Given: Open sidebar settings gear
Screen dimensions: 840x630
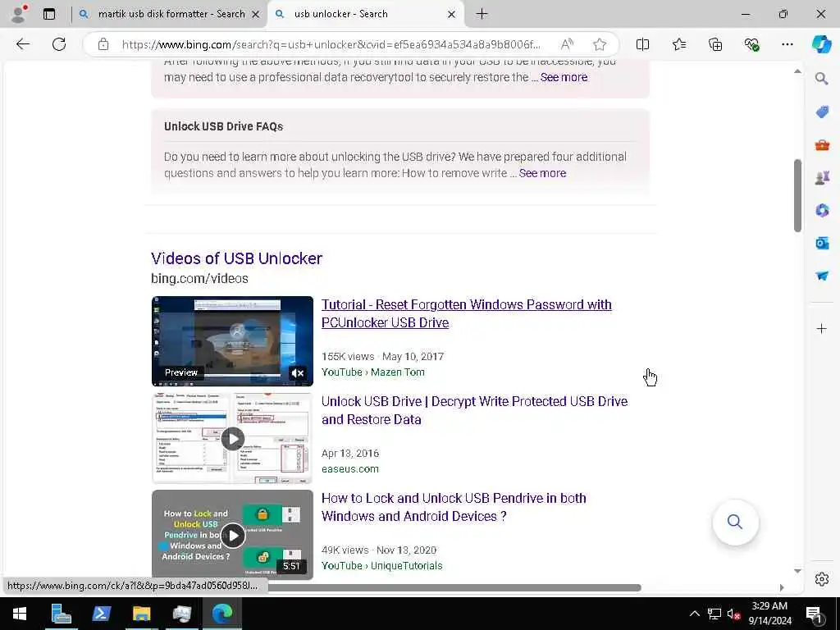Looking at the screenshot, I should point(822,579).
